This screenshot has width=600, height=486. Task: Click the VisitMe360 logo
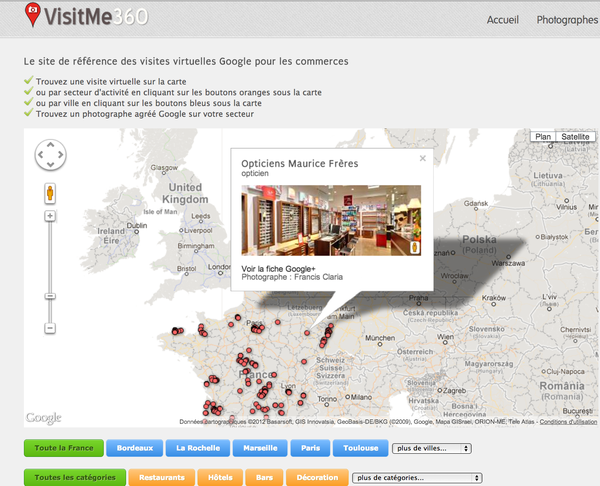click(86, 16)
